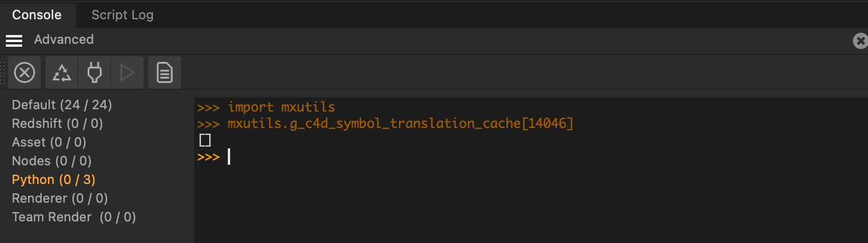Close the console panel with X
Image resolution: width=868 pixels, height=243 pixels.
coord(860,40)
